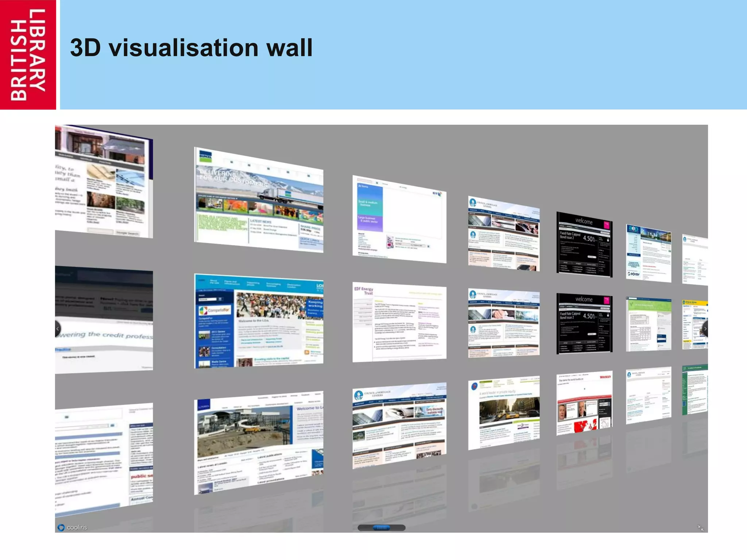The width and height of the screenshot is (747, 560).
Task: Click the right arrow to scroll the wall
Action: 705,328
